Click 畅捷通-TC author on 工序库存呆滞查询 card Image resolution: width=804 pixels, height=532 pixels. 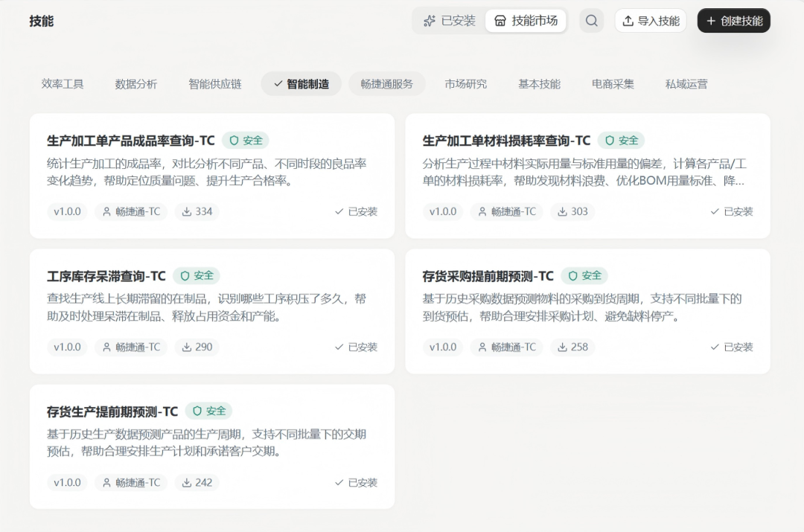131,347
